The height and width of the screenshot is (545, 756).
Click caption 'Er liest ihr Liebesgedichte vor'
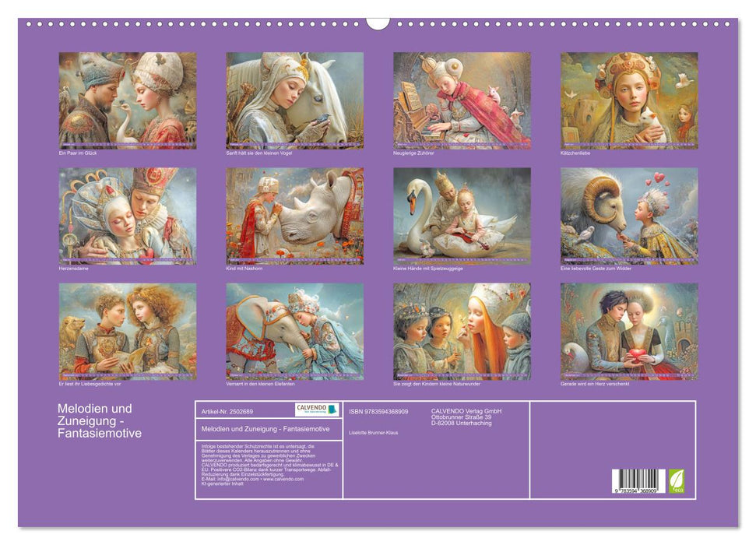pos(90,385)
